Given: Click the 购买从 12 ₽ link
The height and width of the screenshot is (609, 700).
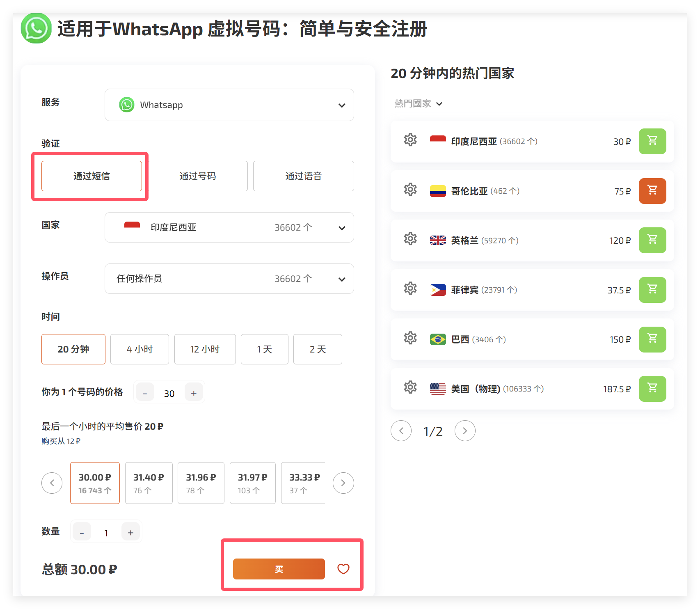Looking at the screenshot, I should (61, 441).
